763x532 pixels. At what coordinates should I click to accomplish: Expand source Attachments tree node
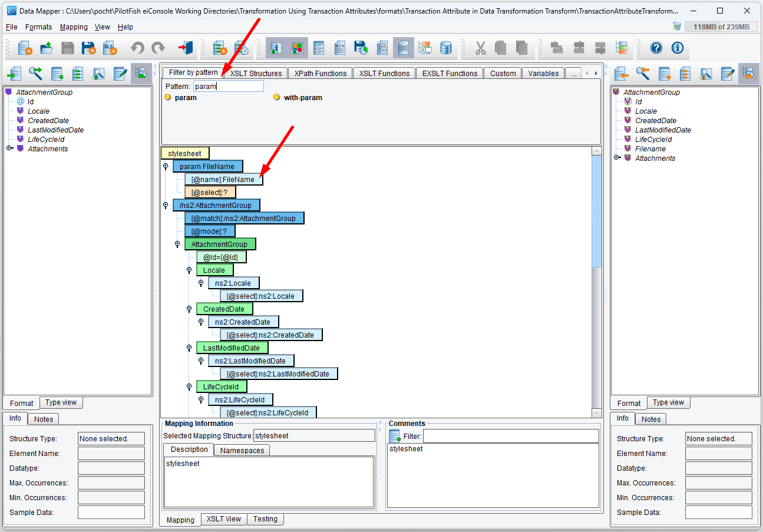[x=9, y=148]
